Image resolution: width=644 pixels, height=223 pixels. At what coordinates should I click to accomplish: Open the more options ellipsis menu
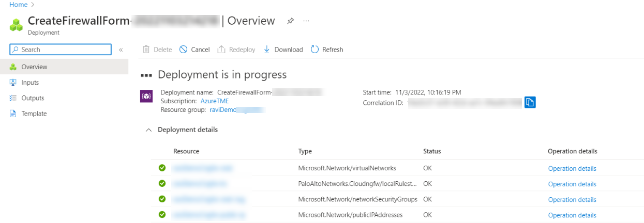306,21
